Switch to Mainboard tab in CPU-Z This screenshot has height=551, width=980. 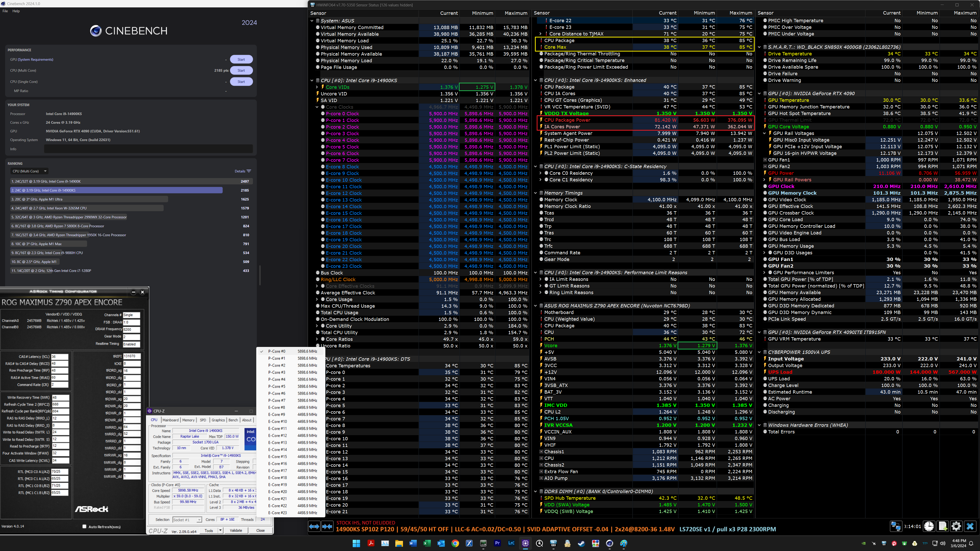170,420
